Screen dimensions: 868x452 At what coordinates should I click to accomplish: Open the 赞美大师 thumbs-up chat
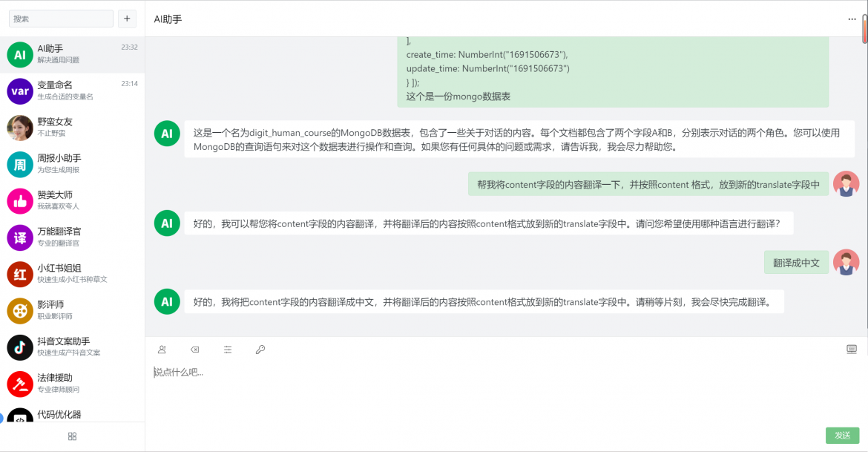coord(72,200)
